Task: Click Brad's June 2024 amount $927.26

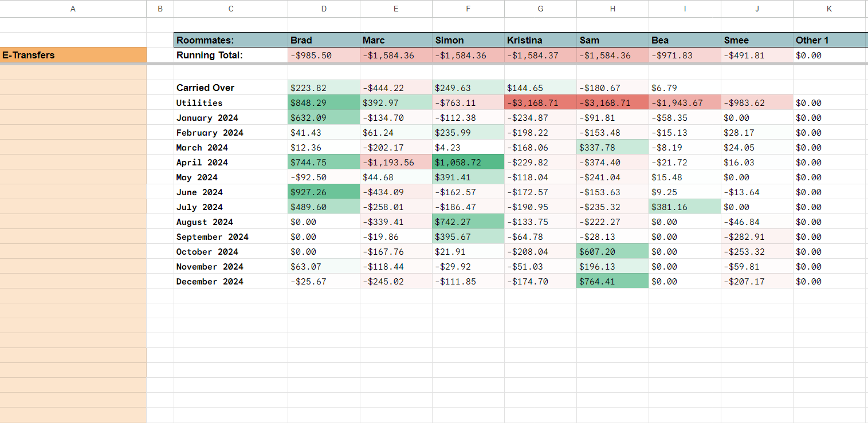Action: tap(324, 192)
